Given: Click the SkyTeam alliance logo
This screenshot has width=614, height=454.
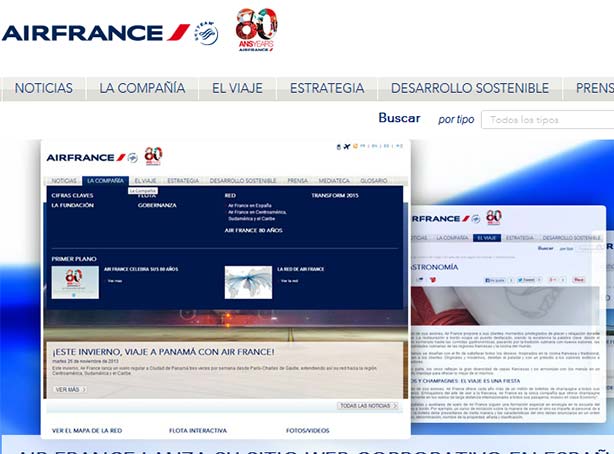Looking at the screenshot, I should click(x=206, y=33).
